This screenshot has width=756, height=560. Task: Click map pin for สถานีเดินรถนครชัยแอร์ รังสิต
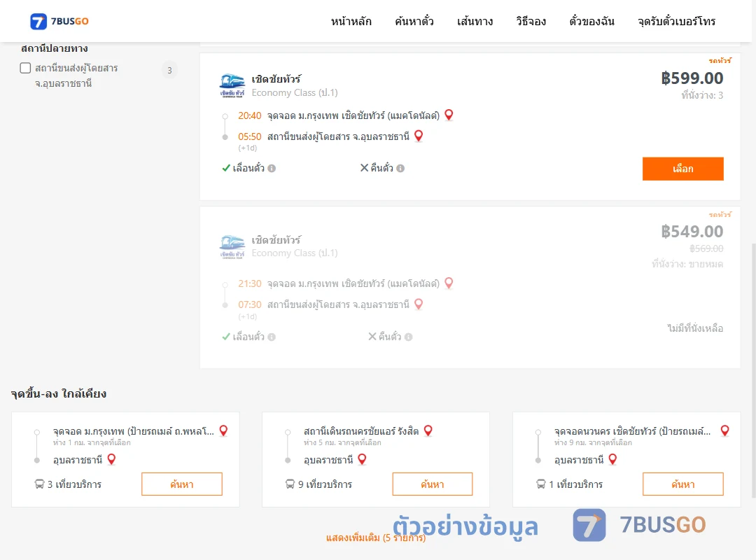coord(428,430)
